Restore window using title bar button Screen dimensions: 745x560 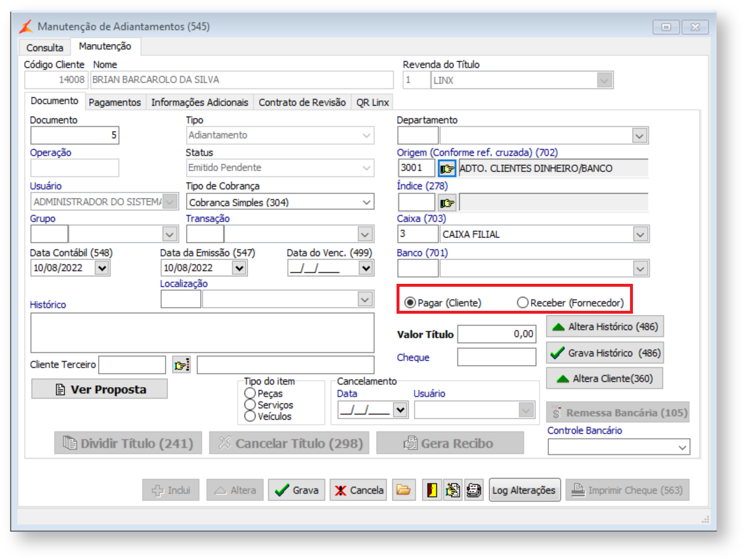click(666, 27)
